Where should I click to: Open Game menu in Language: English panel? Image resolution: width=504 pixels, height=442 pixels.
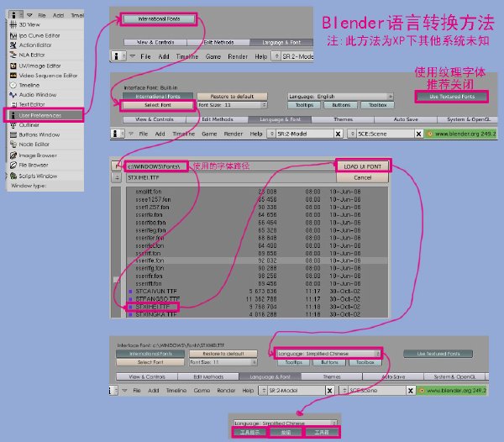click(x=209, y=134)
